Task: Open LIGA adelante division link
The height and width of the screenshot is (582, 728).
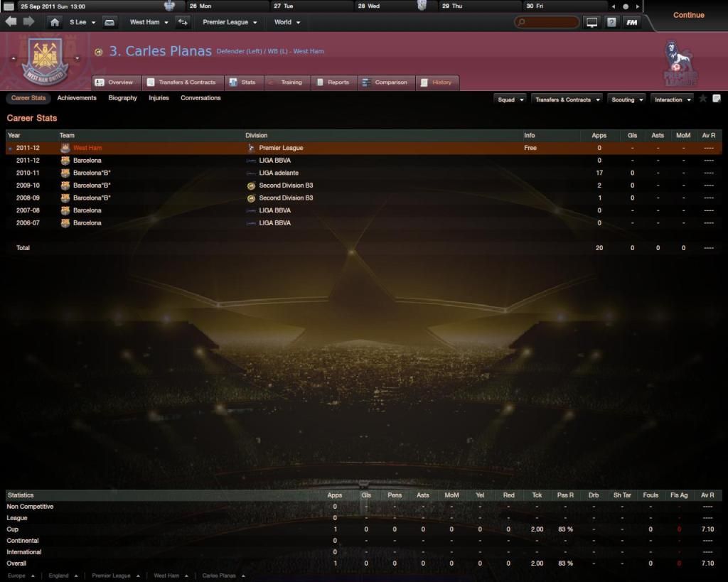Action: pos(279,173)
